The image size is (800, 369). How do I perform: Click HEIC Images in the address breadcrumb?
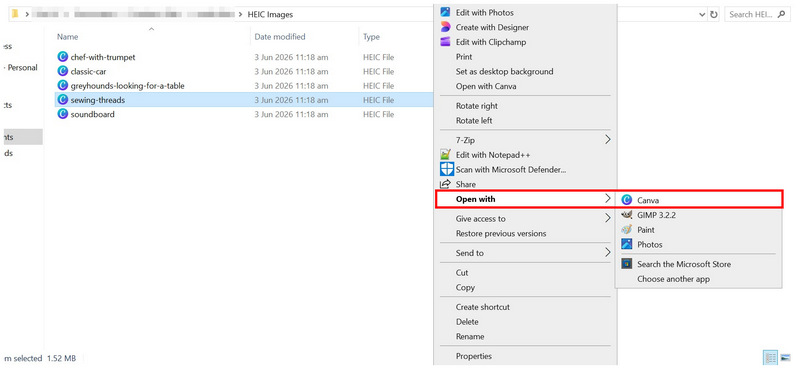pos(270,14)
